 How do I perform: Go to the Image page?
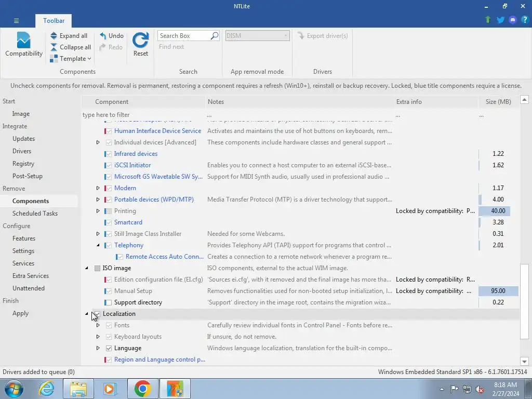click(21, 114)
